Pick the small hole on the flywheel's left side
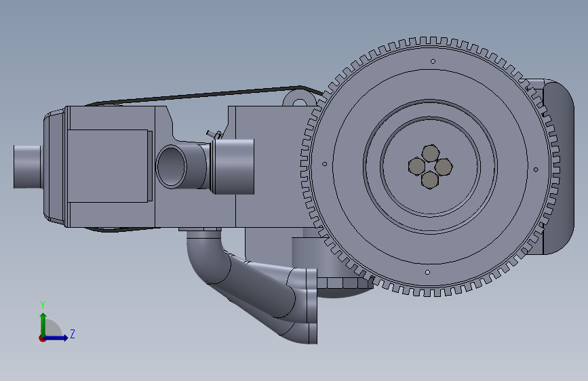 (325, 164)
